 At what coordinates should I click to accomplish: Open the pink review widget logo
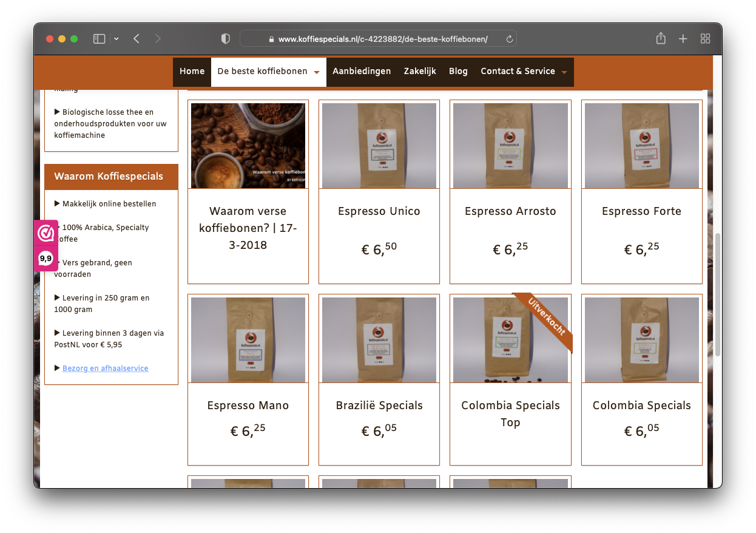click(46, 233)
